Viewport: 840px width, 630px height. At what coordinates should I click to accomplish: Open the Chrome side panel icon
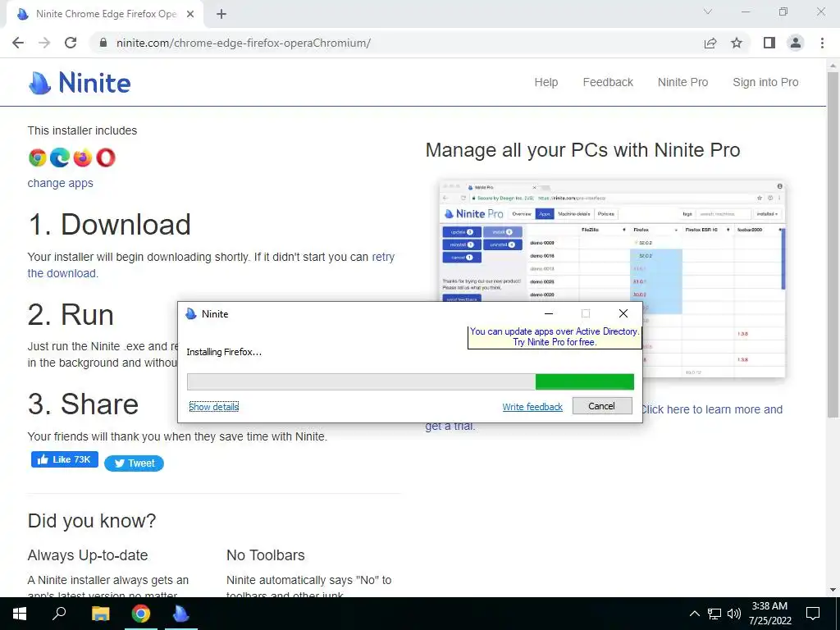[x=769, y=43]
